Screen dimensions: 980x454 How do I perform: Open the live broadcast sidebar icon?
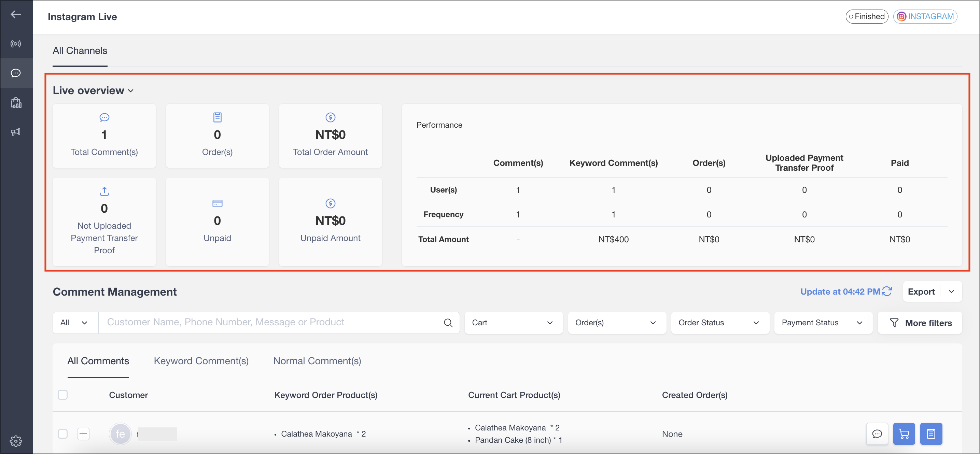(16, 44)
